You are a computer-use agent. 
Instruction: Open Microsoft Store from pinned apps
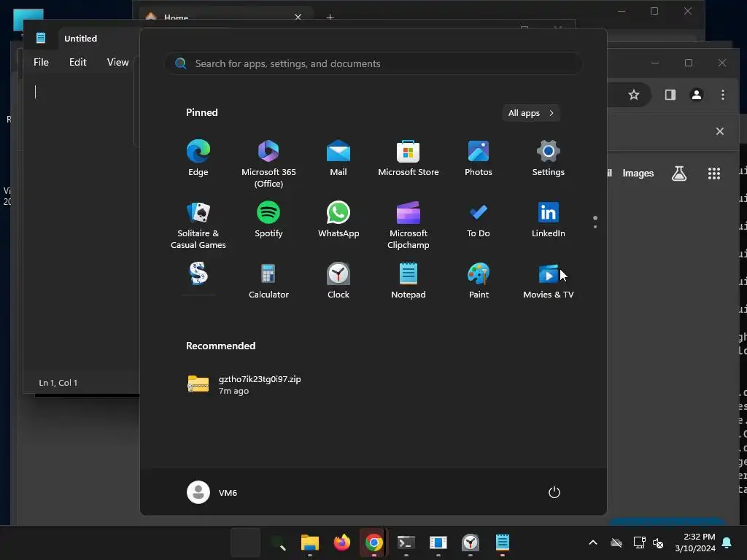pos(409,158)
